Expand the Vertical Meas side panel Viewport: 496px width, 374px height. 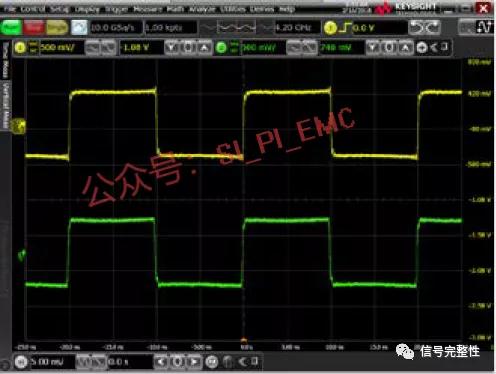pyautogui.click(x=5, y=106)
